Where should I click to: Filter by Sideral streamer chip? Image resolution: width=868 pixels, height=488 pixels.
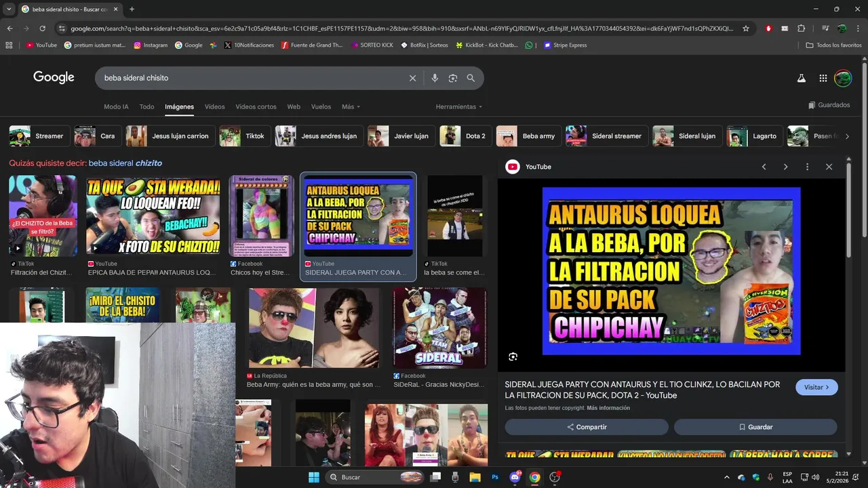[606, 136]
